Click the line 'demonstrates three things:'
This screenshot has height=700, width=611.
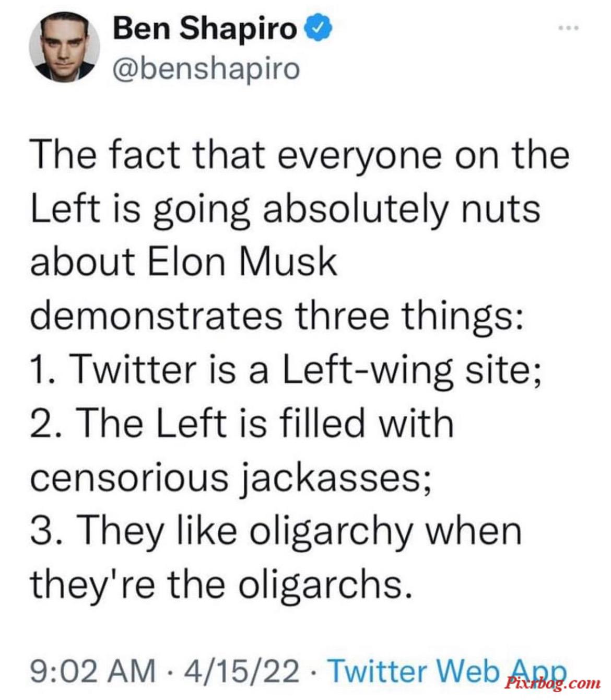pos(276,317)
